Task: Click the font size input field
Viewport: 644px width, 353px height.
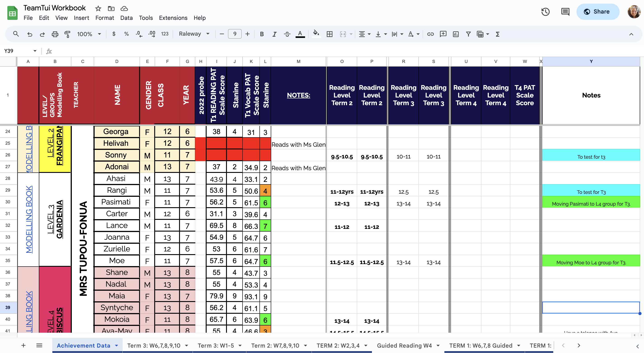Action: pos(234,34)
